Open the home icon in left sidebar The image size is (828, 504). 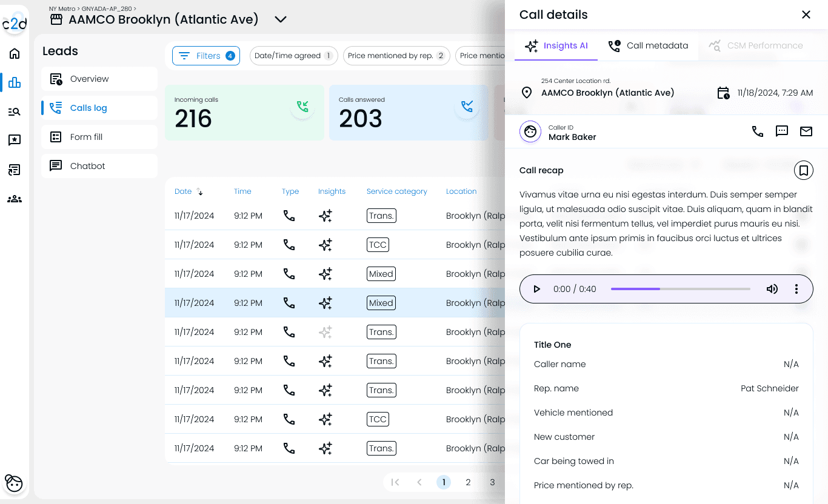[15, 53]
